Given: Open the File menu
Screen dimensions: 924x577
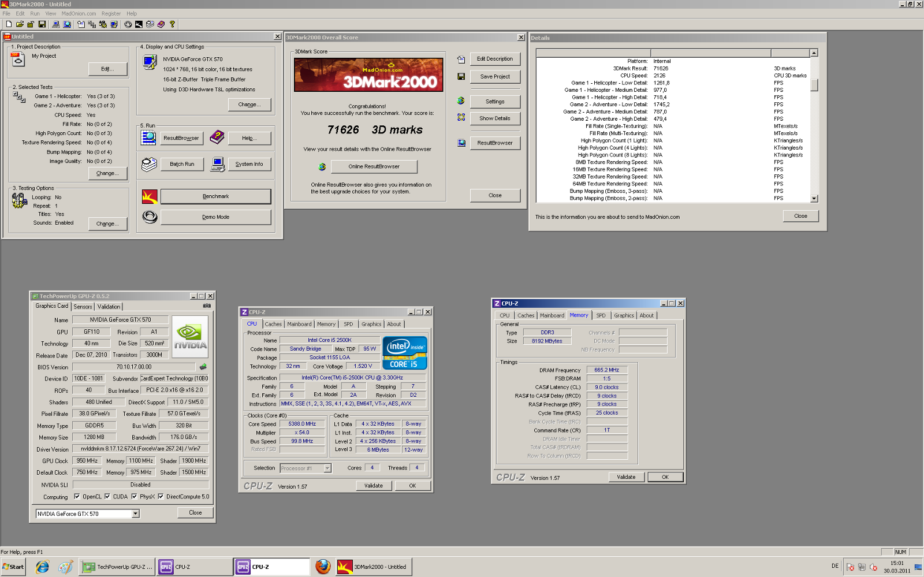Looking at the screenshot, I should [x=6, y=13].
